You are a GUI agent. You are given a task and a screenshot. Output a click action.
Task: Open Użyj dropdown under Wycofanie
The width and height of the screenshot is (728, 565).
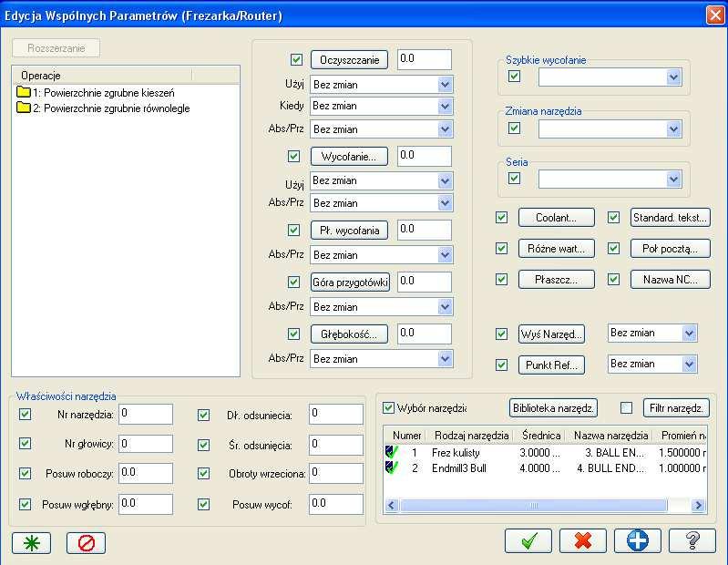coord(381,180)
